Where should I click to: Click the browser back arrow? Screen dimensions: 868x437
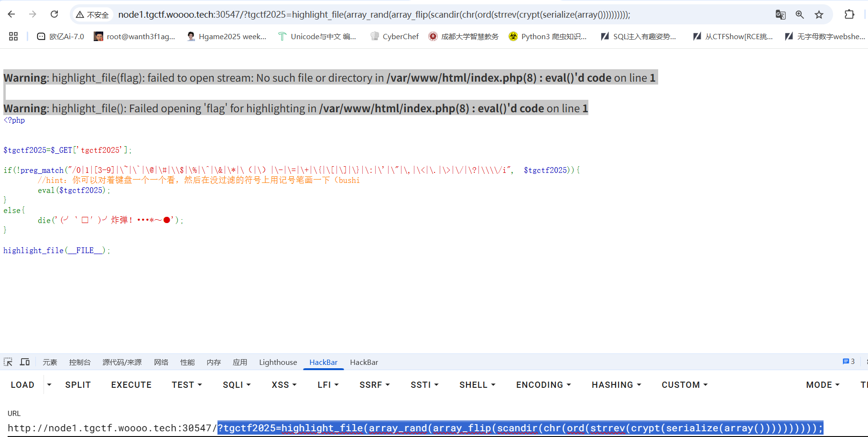(11, 14)
